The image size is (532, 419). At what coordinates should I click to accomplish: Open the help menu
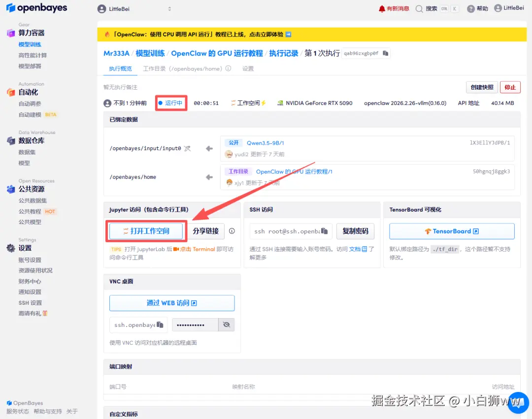coord(477,8)
